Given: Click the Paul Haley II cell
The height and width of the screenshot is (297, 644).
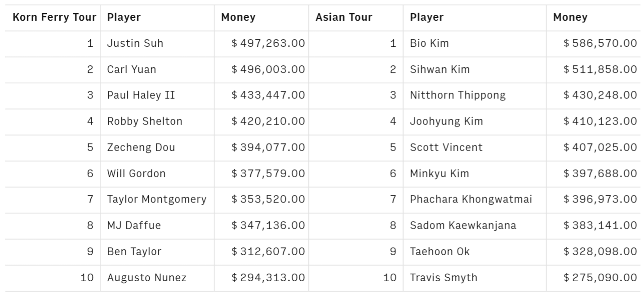Looking at the screenshot, I should pyautogui.click(x=141, y=95).
